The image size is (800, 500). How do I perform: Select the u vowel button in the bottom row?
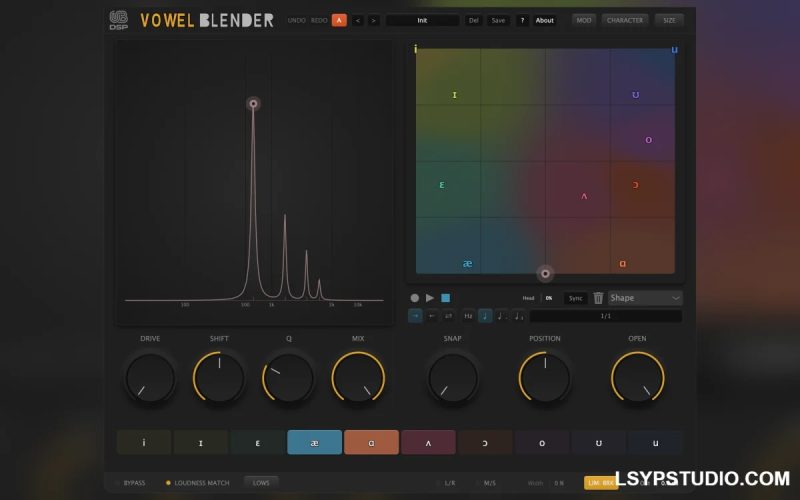(656, 442)
